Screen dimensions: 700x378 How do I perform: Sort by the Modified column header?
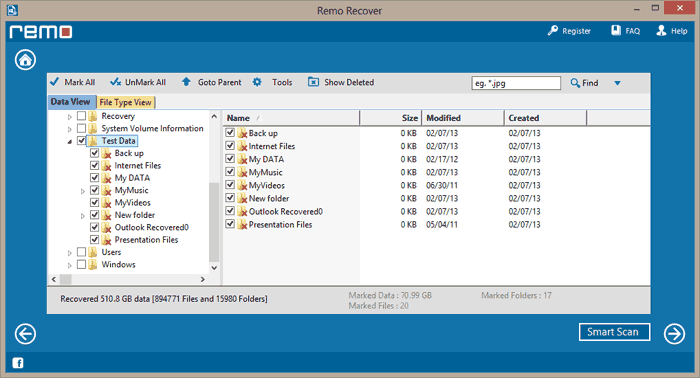click(x=463, y=118)
